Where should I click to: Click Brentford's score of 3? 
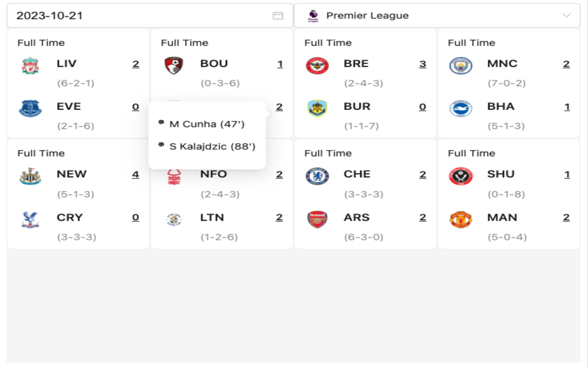pyautogui.click(x=423, y=64)
